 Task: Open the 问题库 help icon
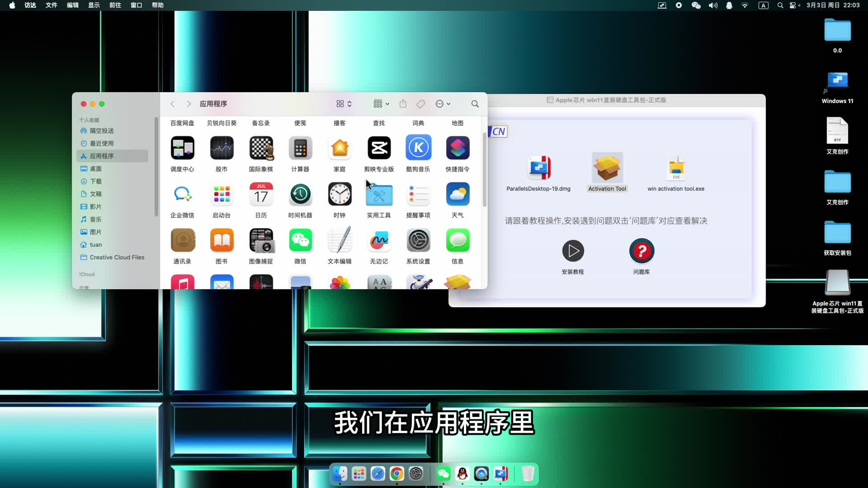[641, 251]
